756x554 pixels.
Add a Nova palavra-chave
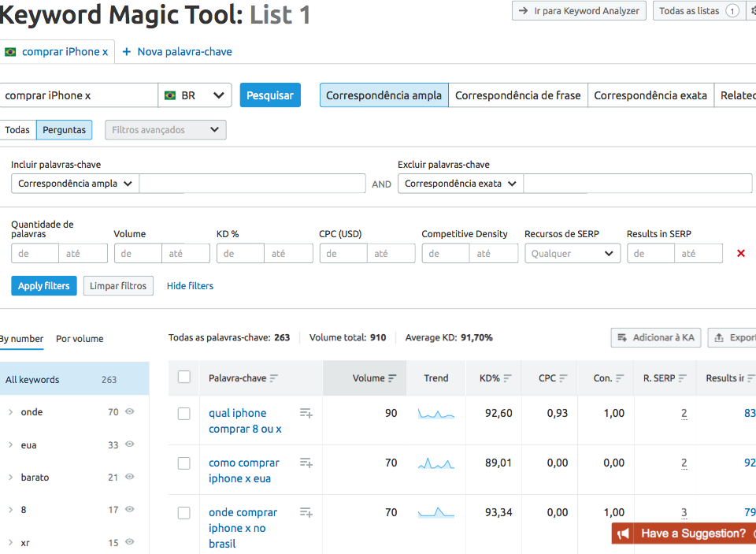click(177, 52)
